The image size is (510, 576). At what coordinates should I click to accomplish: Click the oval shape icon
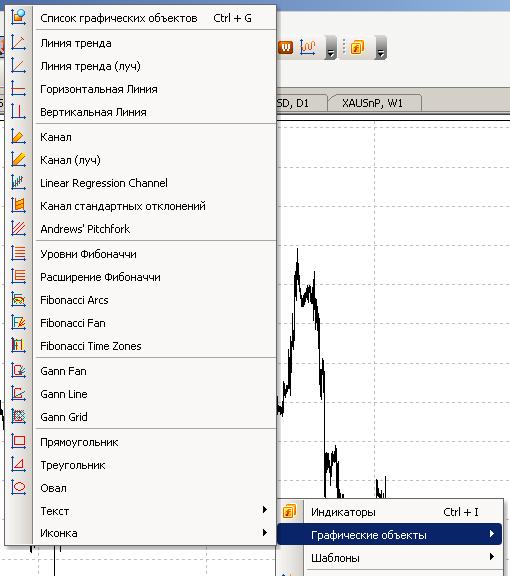click(18, 487)
